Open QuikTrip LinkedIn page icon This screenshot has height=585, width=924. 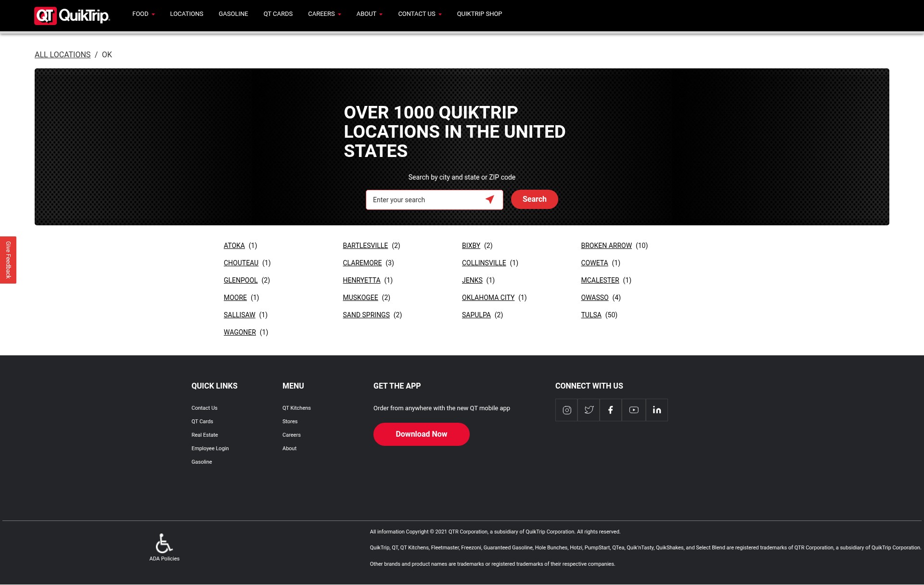pyautogui.click(x=657, y=410)
